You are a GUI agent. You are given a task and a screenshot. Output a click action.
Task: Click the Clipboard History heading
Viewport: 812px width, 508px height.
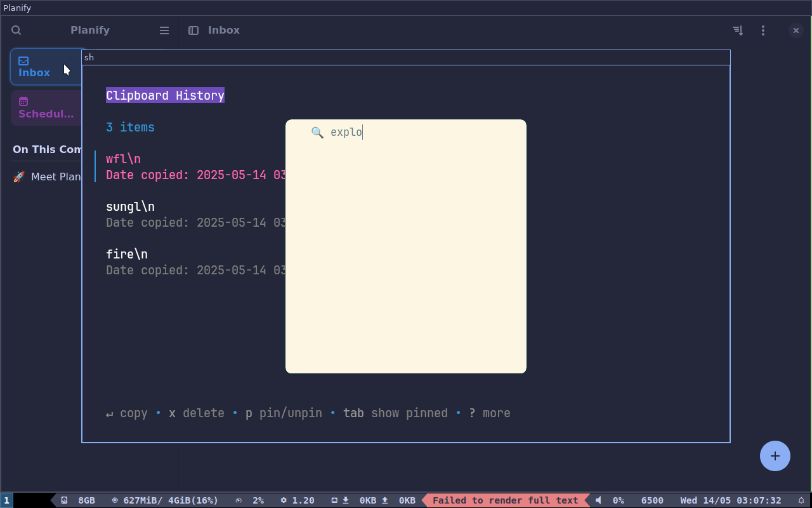pos(165,95)
